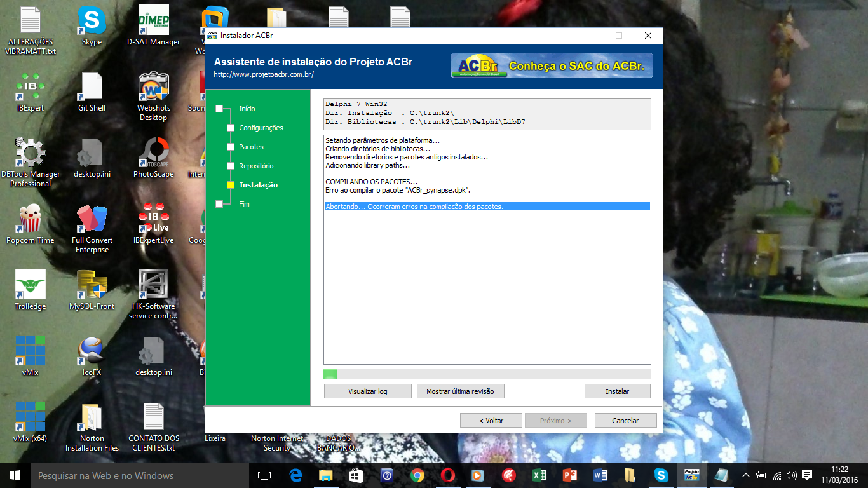Open Word from the taskbar
868x488 pixels.
pos(600,475)
